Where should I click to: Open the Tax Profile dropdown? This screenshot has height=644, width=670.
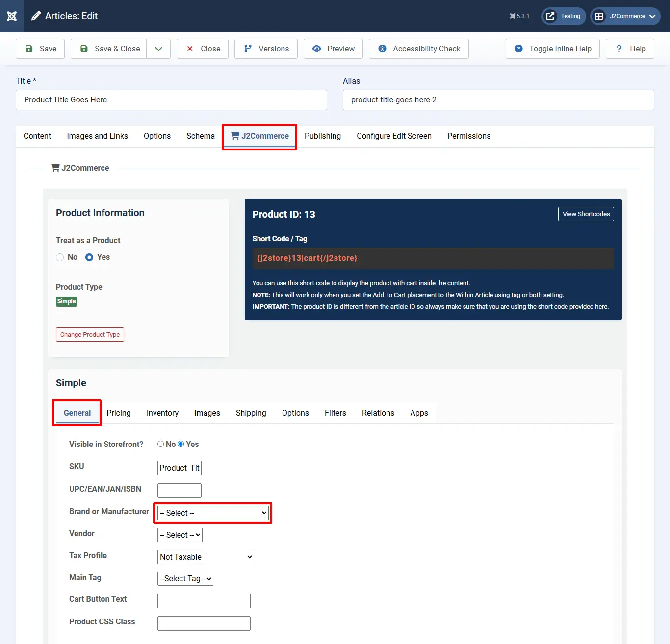[206, 557]
